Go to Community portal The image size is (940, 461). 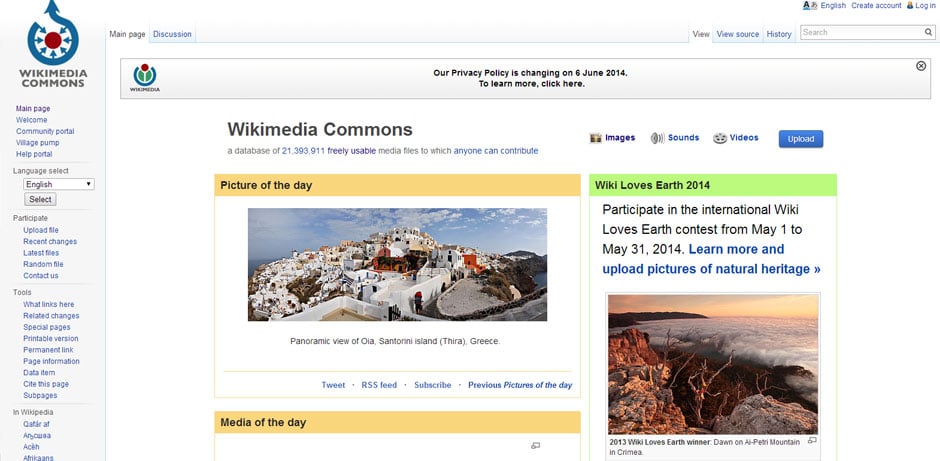[x=45, y=131]
